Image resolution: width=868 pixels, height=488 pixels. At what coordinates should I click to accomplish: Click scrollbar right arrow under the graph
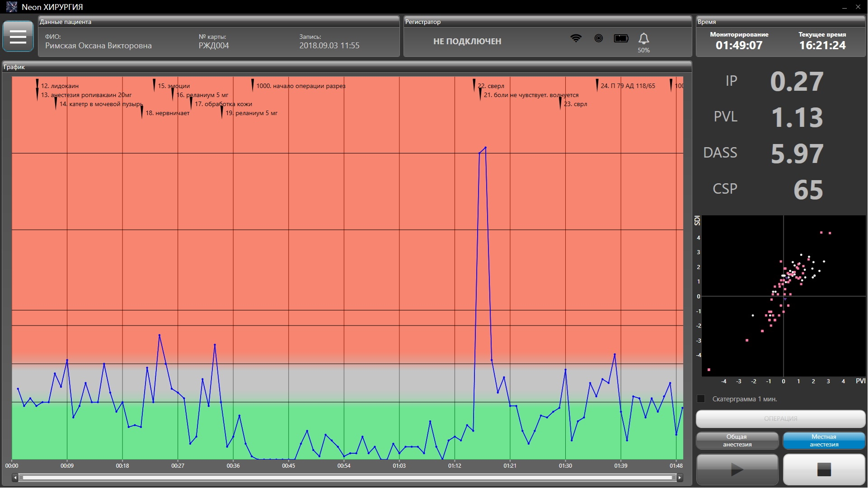(680, 478)
